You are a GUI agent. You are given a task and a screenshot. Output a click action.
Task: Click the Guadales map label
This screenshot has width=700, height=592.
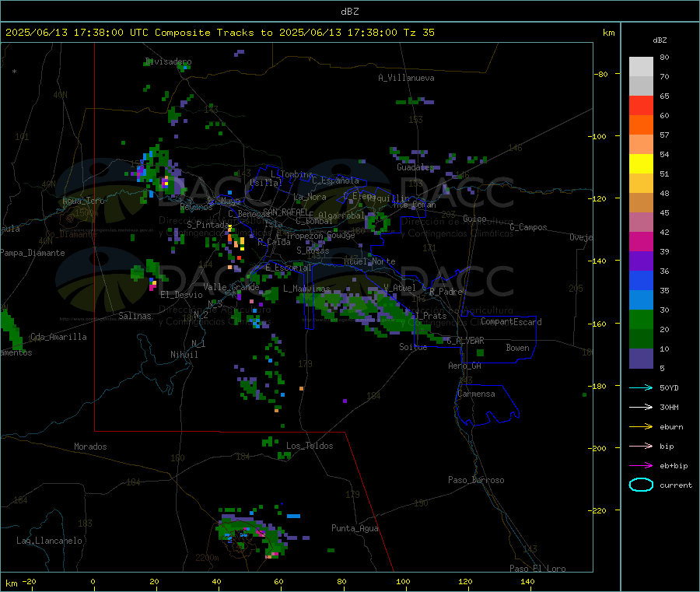click(415, 167)
